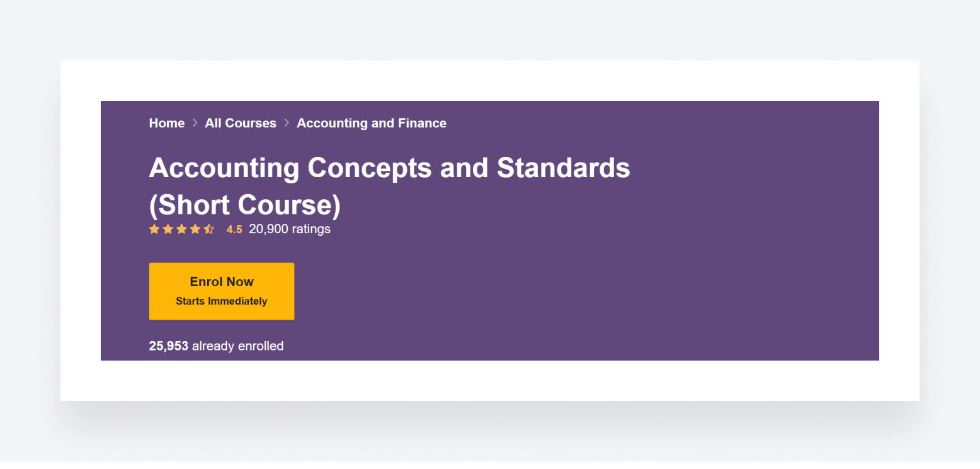Viewport: 980px width, 469px height.
Task: Open the 20,900 ratings link
Action: [x=290, y=229]
